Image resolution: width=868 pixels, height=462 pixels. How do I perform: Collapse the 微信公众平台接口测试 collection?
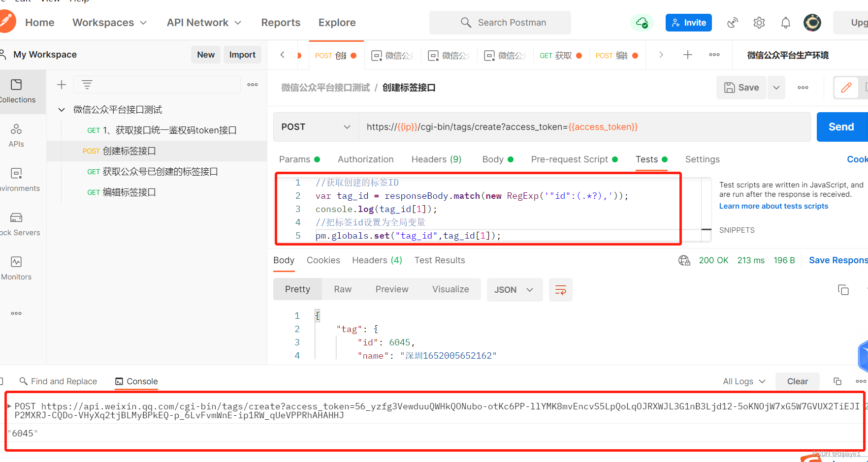coord(62,110)
